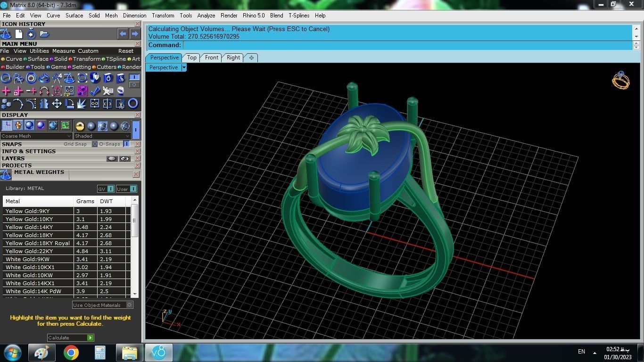Click Measure in the Main Menu bar

coord(63,51)
